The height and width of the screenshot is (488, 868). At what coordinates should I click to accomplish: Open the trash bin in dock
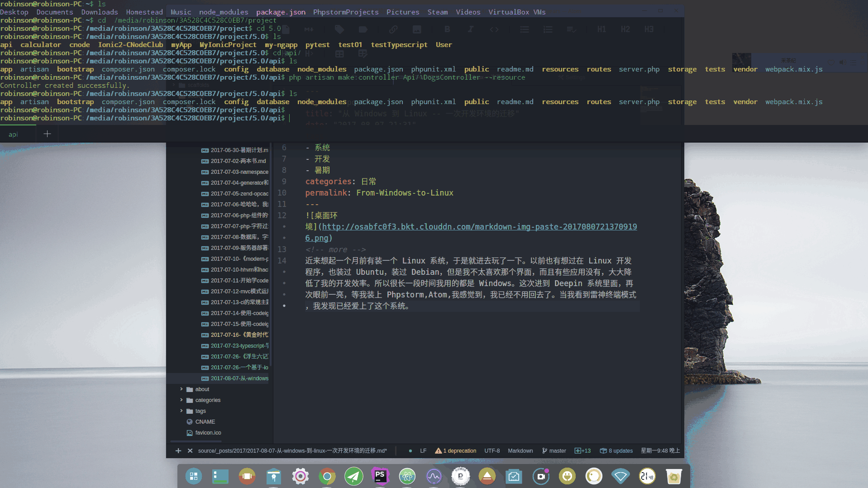[673, 476]
